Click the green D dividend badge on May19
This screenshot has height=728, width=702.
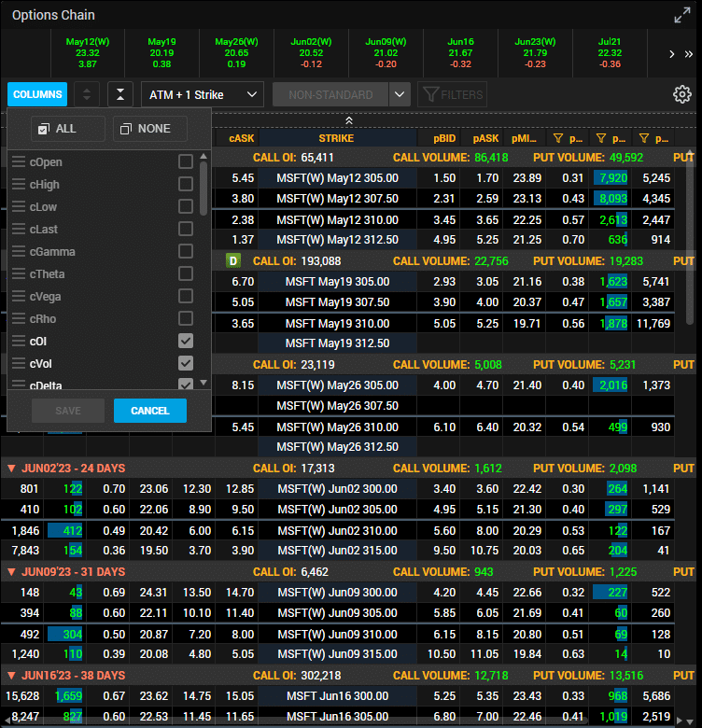coord(233,261)
